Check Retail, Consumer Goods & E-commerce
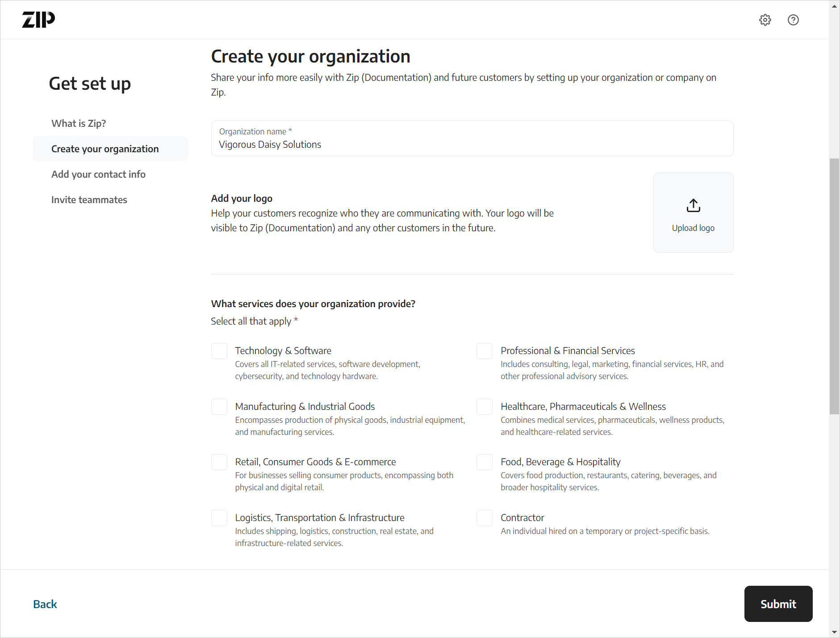 [219, 462]
